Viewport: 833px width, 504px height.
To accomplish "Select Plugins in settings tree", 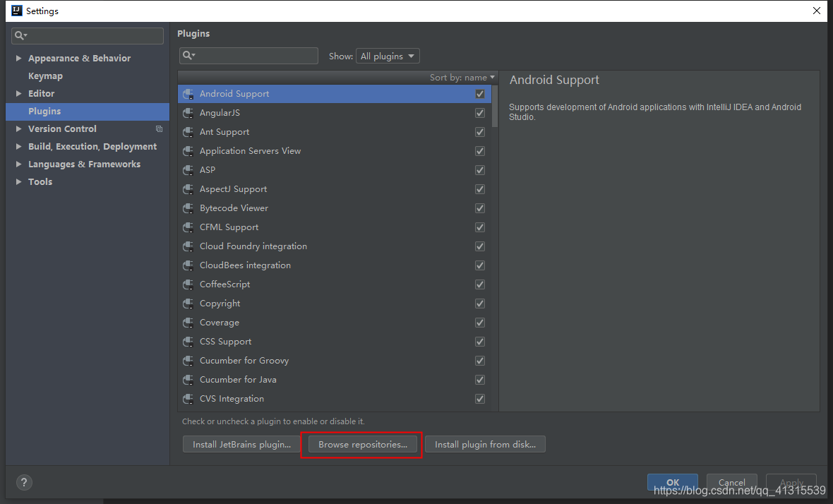I will [87, 112].
